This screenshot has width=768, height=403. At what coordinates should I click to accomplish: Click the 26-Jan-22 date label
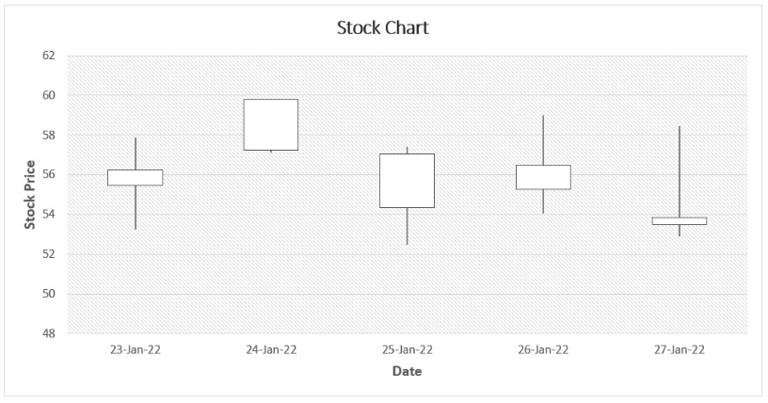(543, 350)
